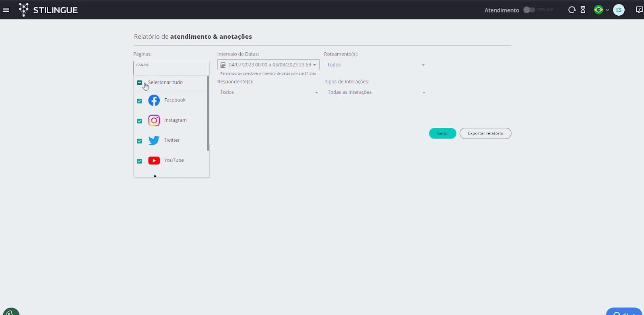The image size is (644, 315).
Task: Toggle the Selecionar tudo checkbox
Action: [139, 83]
